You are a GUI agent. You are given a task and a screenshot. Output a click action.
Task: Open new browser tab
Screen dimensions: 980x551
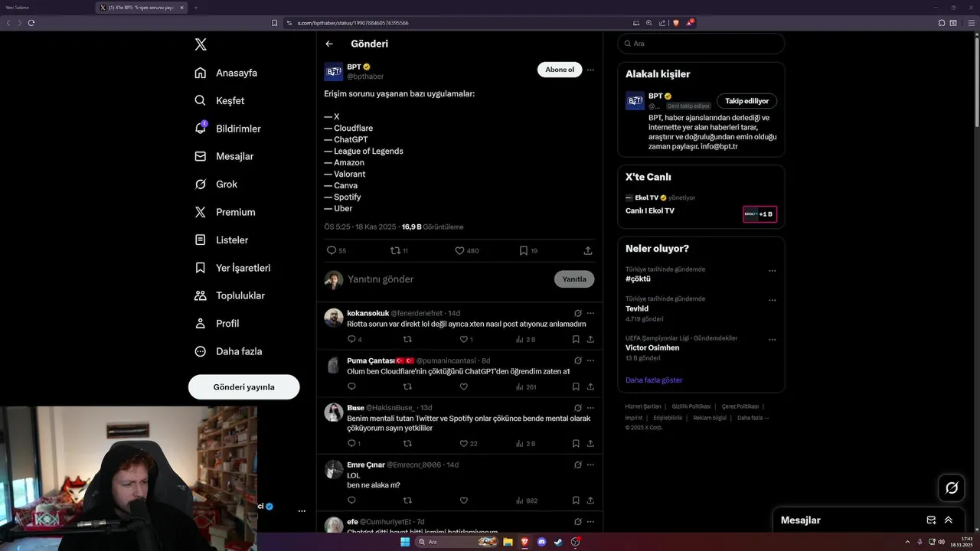coord(195,8)
